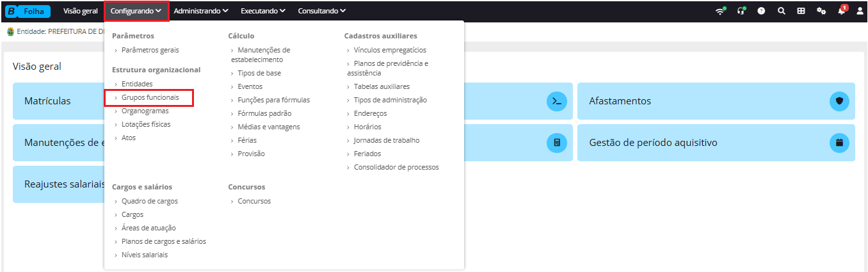Open the gears settings icon

point(821,11)
